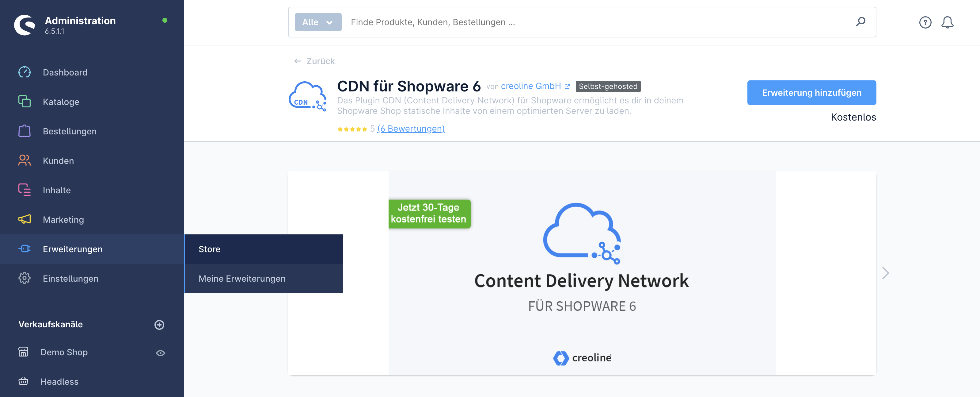The height and width of the screenshot is (397, 980).
Task: Click the CDN cloud plugin icon
Action: tap(307, 96)
